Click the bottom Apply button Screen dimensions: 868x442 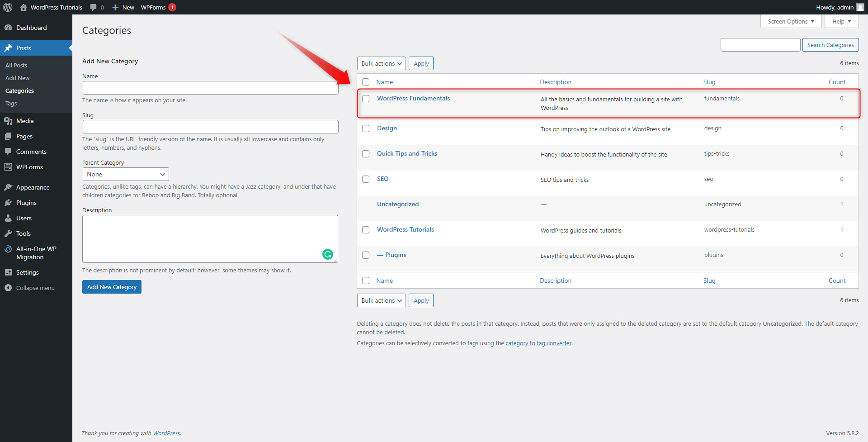[421, 300]
